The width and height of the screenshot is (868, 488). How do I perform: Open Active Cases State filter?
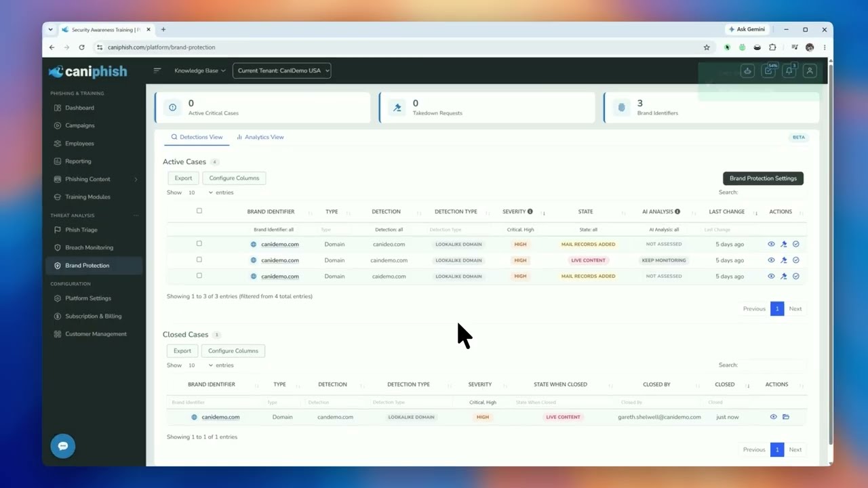click(x=589, y=230)
